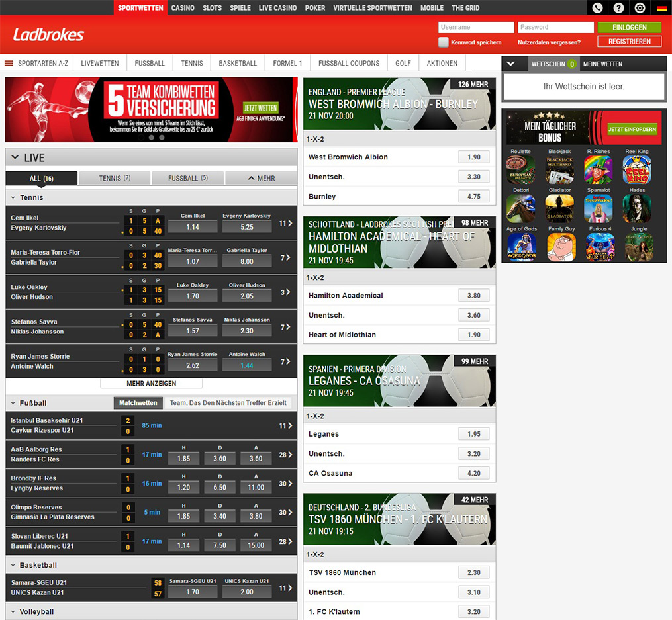
Task: Open more markets for Ilkel vs Karlovskiy
Action: pos(286,223)
